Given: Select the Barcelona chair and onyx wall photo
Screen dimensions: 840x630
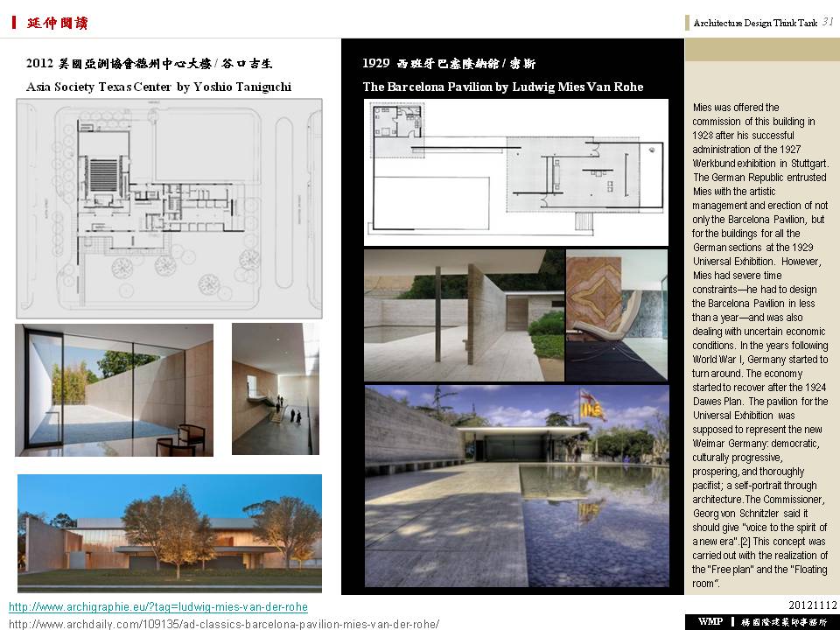Looking at the screenshot, I should (x=617, y=316).
